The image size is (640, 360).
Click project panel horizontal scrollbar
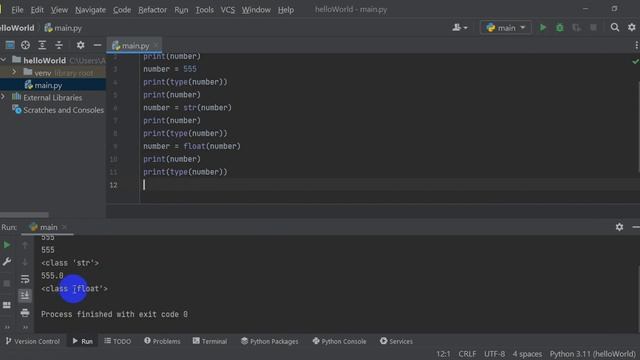tap(24, 215)
